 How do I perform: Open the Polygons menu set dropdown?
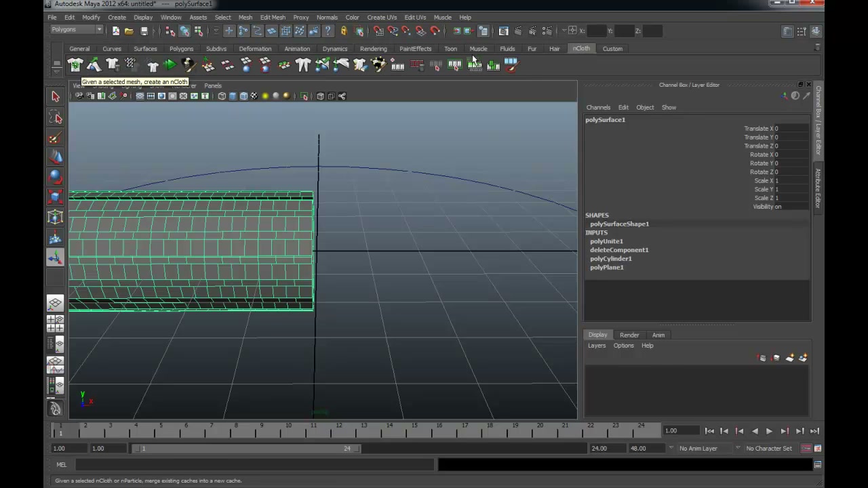click(77, 30)
